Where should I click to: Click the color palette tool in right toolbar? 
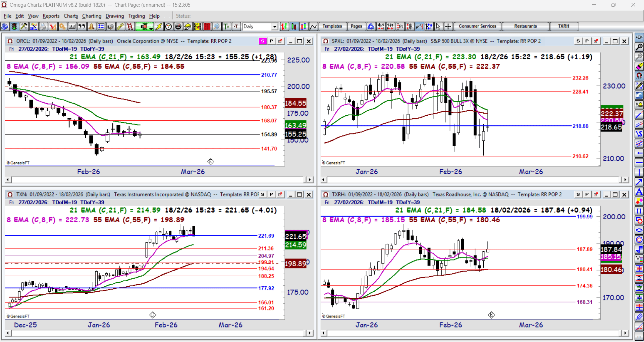(x=639, y=202)
